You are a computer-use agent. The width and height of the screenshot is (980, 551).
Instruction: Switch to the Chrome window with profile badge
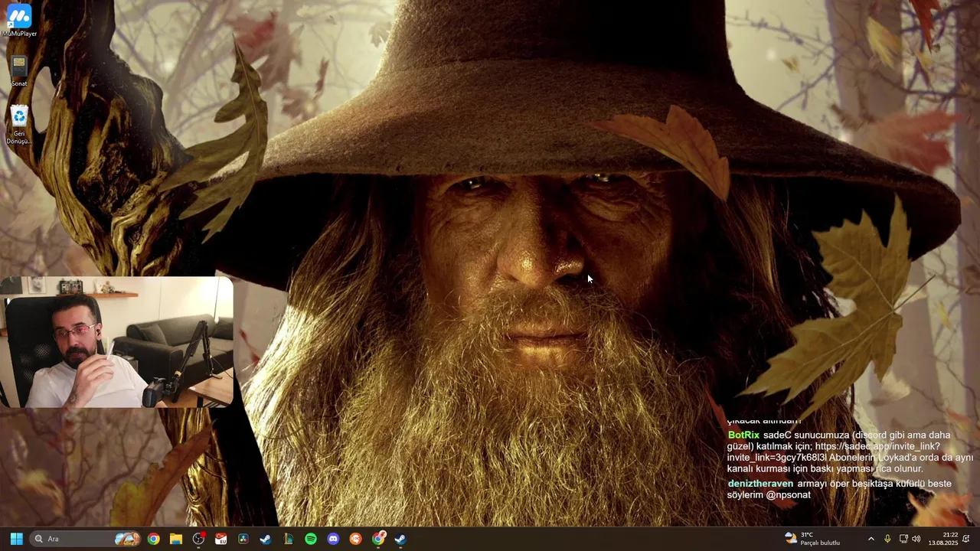(x=378, y=539)
